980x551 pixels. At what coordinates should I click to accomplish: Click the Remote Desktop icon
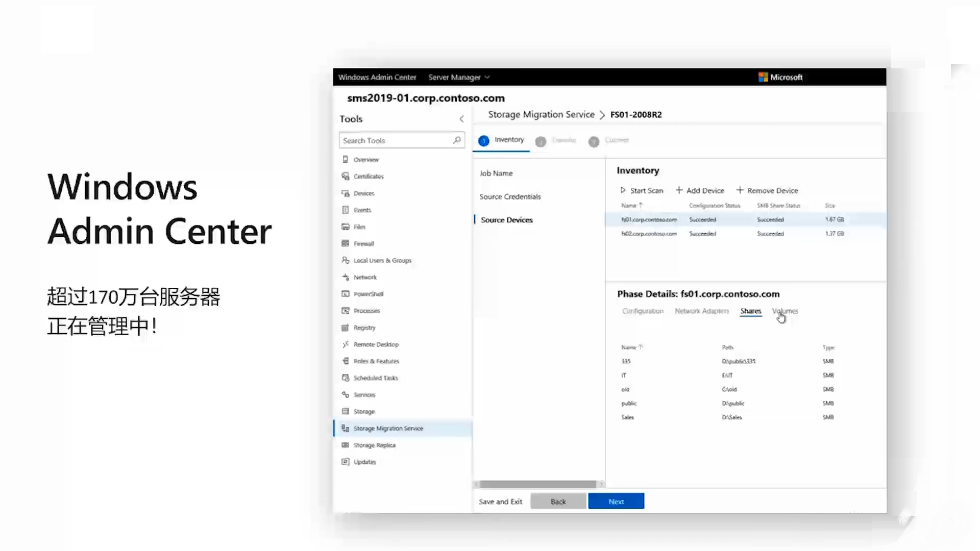(x=346, y=344)
